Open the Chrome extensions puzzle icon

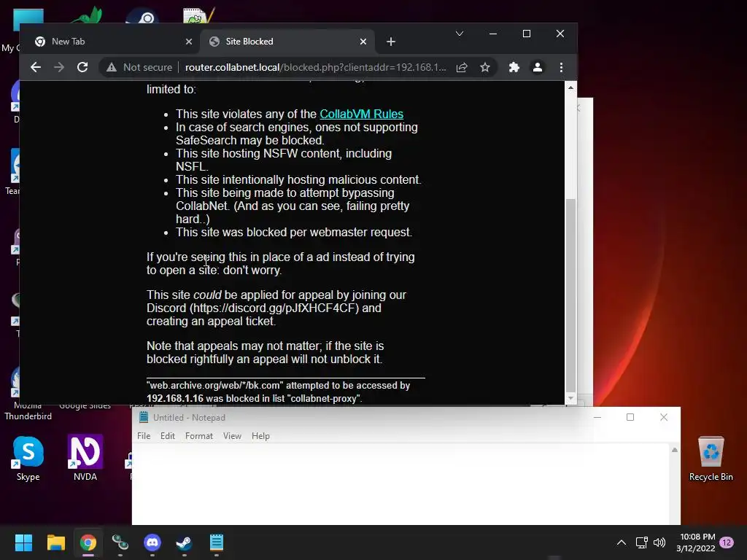pyautogui.click(x=514, y=67)
